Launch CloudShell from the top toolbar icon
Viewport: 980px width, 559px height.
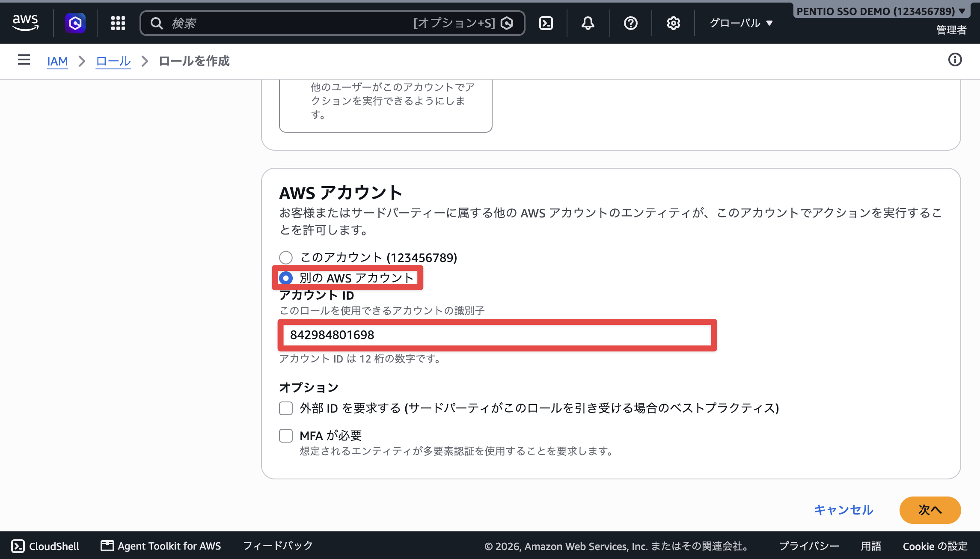tap(546, 23)
